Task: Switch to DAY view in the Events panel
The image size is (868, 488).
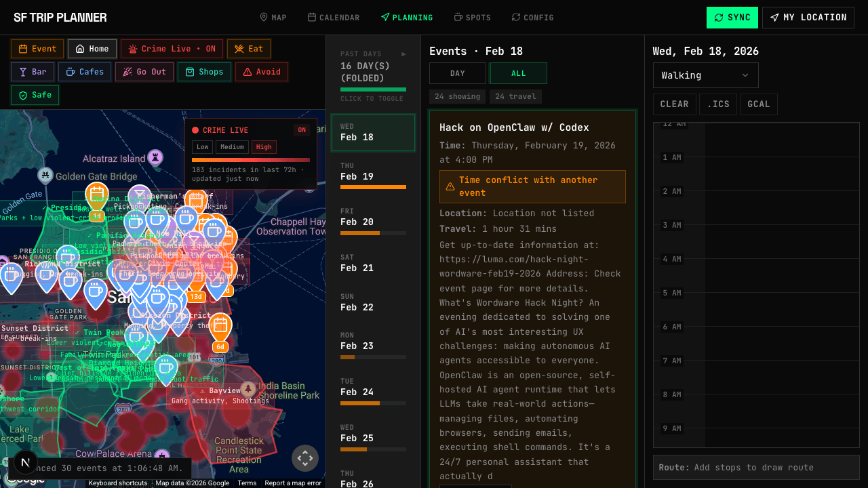Action: pos(456,73)
